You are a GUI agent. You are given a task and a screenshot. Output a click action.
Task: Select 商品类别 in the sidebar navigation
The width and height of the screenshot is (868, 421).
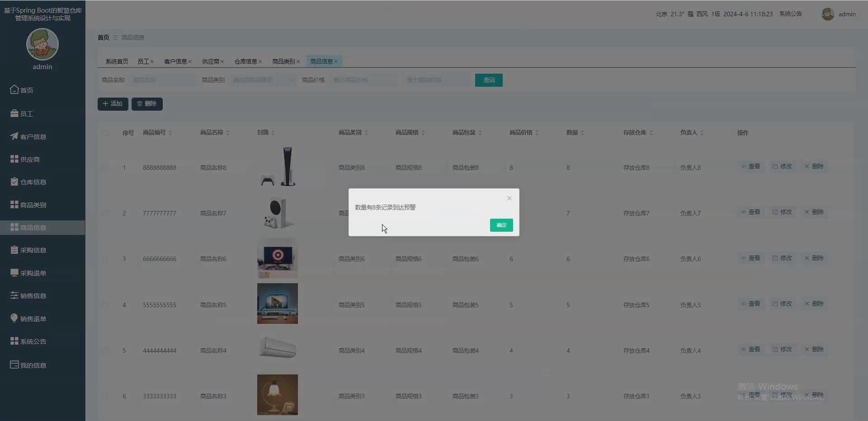33,204
